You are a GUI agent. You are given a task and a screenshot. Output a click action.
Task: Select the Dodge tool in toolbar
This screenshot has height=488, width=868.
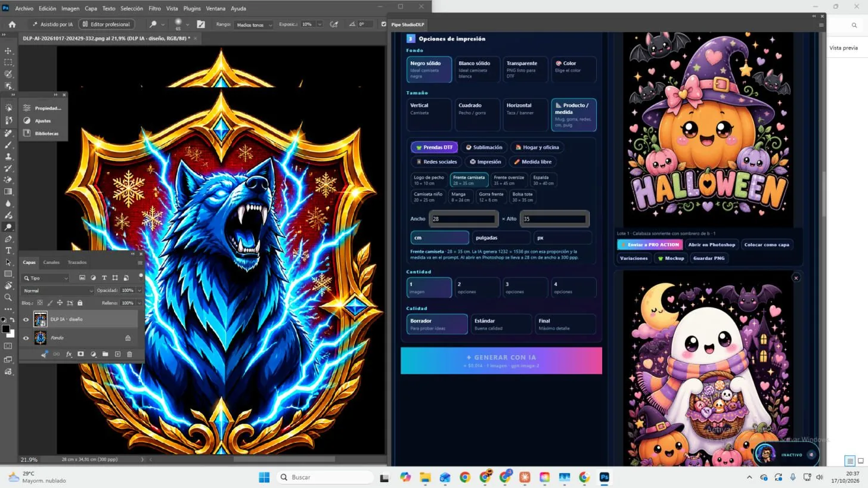(x=8, y=227)
